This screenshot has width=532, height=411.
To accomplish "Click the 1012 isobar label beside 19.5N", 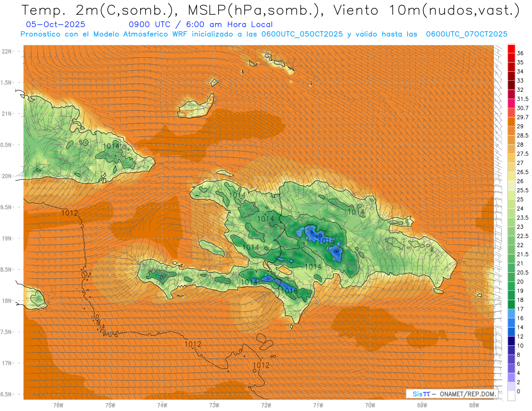I will click(x=70, y=213).
